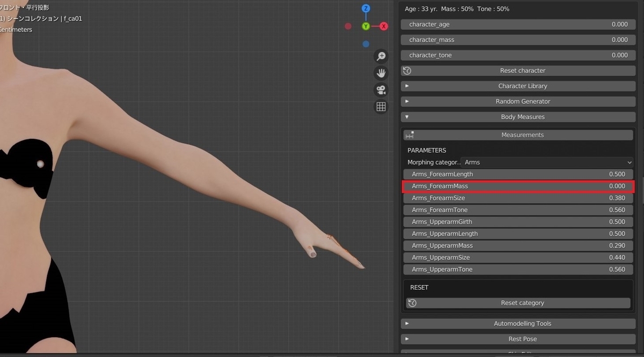Expand the Automodelling Tools panel
Screen dimensions: 644x357
click(518, 324)
